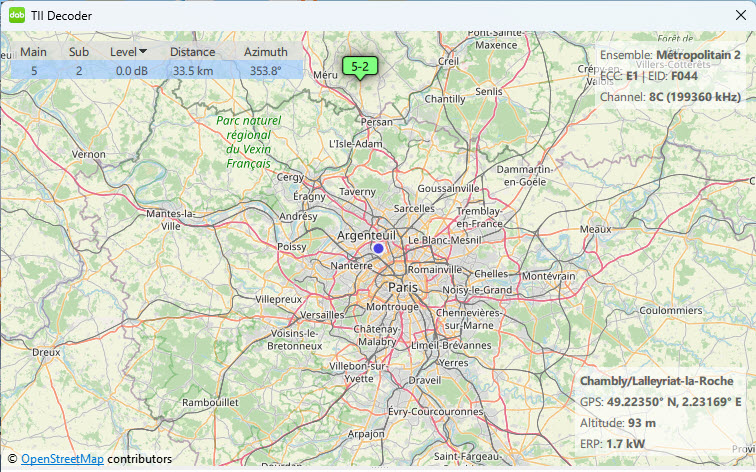Click the GPS coordinates text

pyautogui.click(x=661, y=402)
